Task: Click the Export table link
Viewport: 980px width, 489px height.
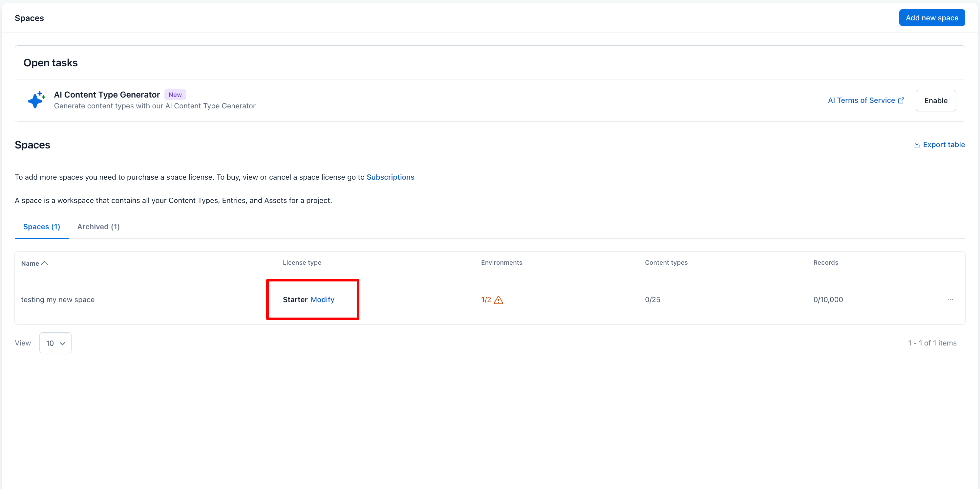Action: [x=944, y=144]
